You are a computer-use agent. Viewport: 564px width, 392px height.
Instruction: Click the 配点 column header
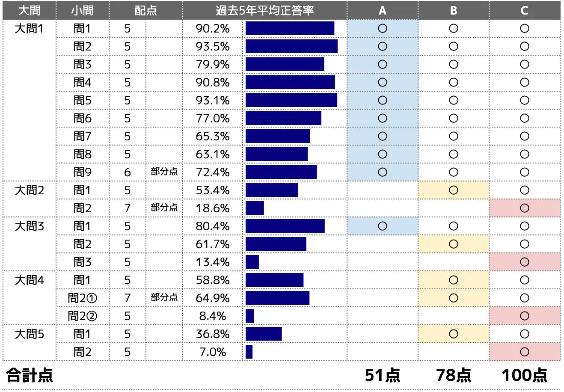[146, 11]
